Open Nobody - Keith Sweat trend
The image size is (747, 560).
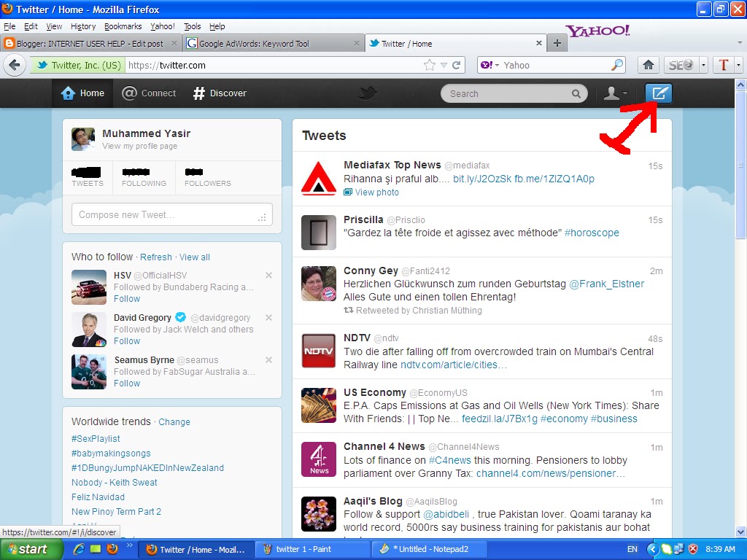[x=115, y=483]
